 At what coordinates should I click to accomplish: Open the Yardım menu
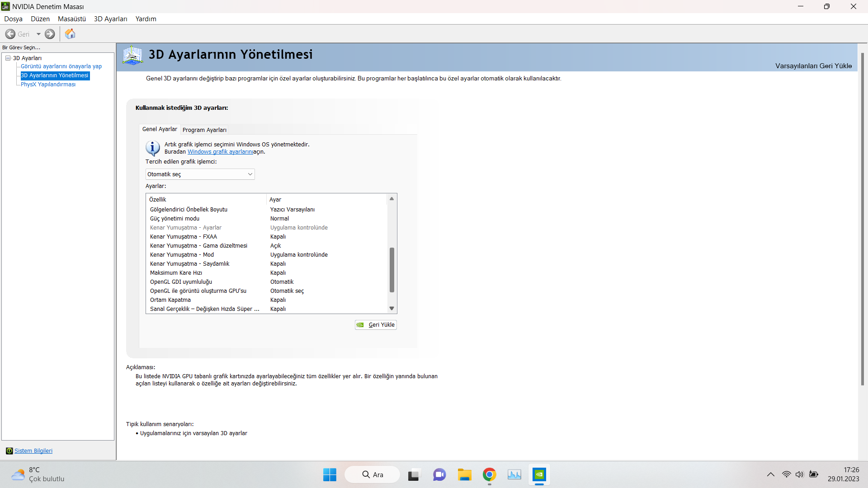[146, 19]
